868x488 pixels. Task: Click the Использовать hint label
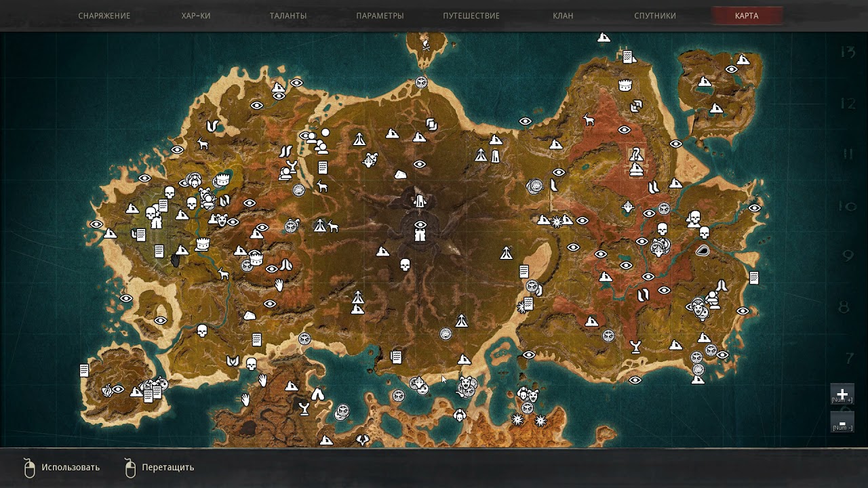pyautogui.click(x=71, y=467)
